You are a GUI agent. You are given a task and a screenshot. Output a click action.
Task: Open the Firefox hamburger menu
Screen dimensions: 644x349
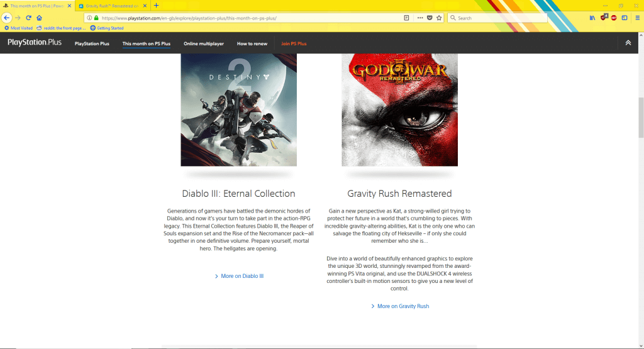tap(636, 18)
